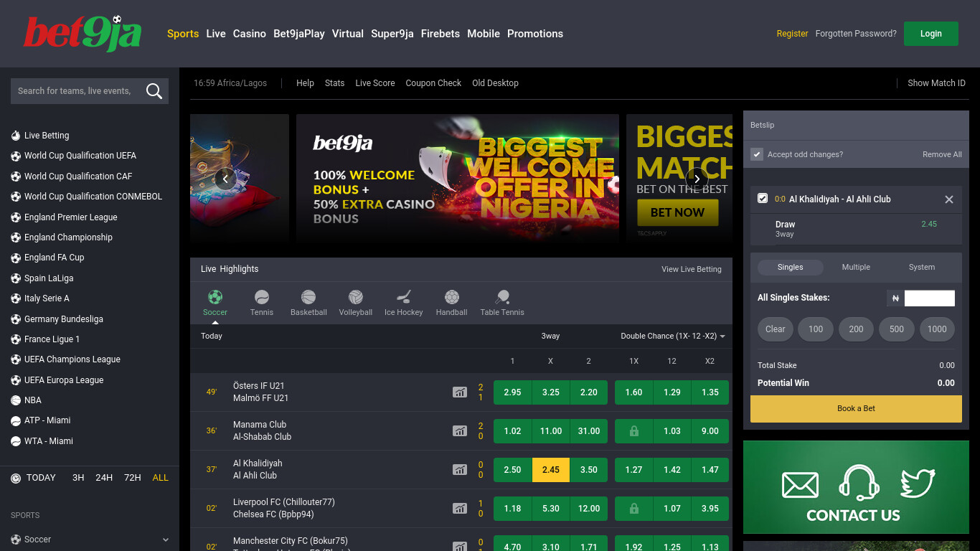This screenshot has width=980, height=551.
Task: Deselect highlighted 2.45 draw odds
Action: [551, 470]
